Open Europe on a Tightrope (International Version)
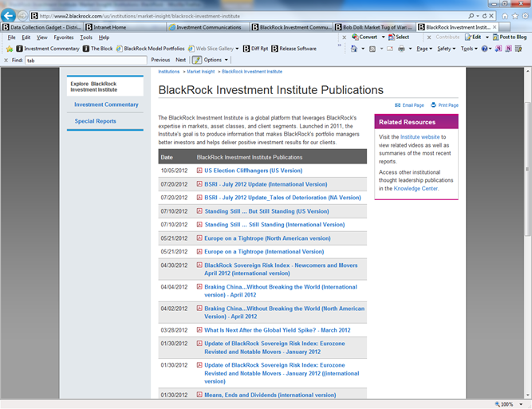 point(264,252)
